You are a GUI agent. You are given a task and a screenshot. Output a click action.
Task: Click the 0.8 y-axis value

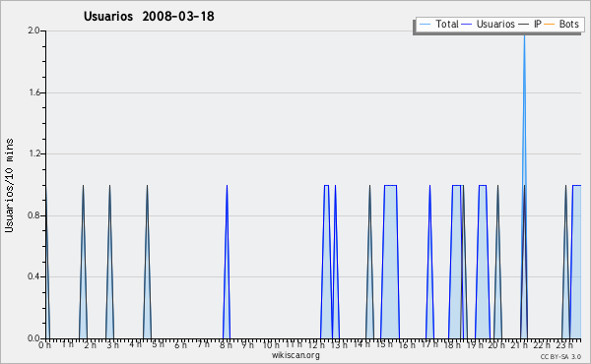point(33,215)
